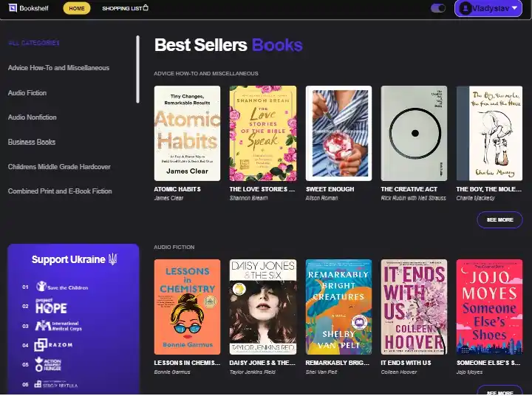Open Action Against Hunger logo

click(x=48, y=364)
